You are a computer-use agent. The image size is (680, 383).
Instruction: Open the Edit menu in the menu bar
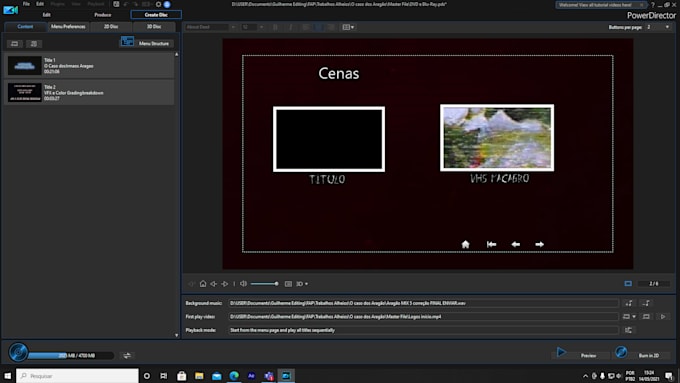tap(40, 4)
